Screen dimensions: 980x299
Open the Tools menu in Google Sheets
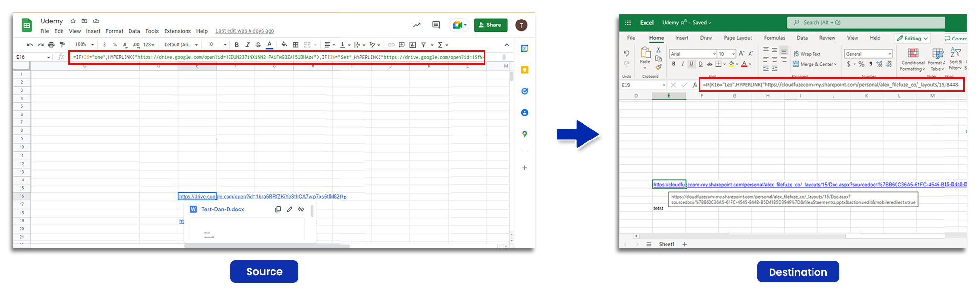click(152, 31)
